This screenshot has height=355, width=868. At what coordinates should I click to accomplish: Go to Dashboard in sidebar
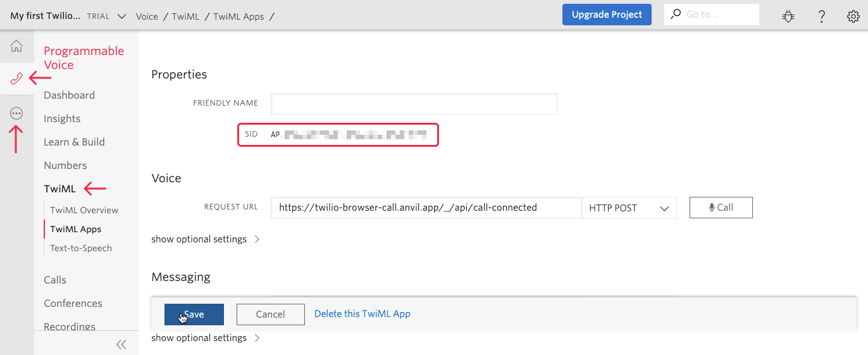point(69,95)
